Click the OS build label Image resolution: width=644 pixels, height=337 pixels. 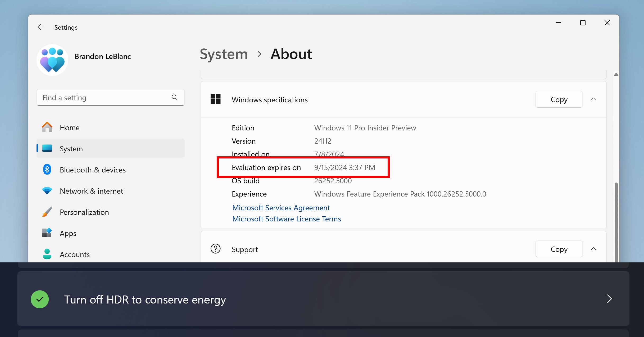[246, 181]
